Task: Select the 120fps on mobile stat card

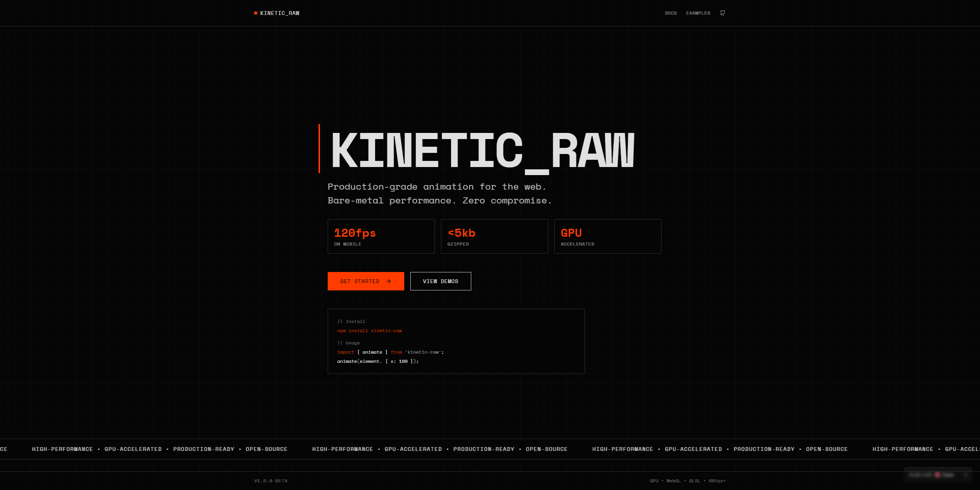Action: [381, 236]
